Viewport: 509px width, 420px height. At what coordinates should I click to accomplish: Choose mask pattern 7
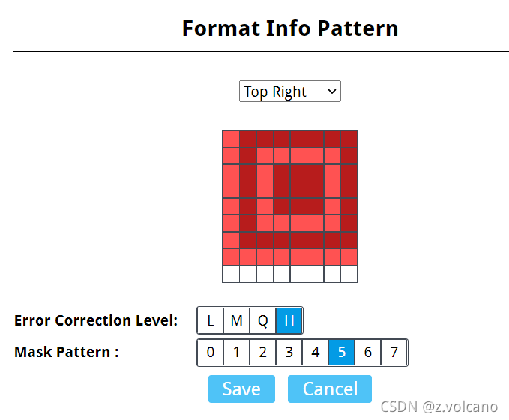394,352
